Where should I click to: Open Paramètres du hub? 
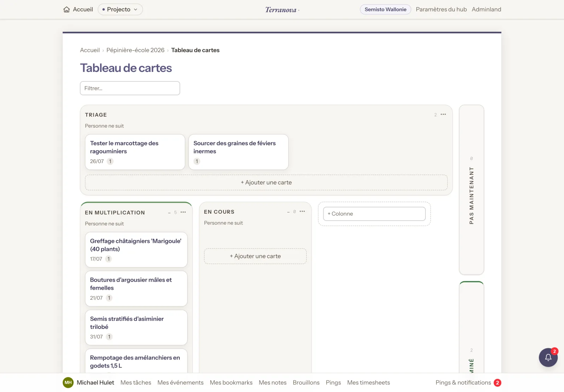(x=441, y=10)
